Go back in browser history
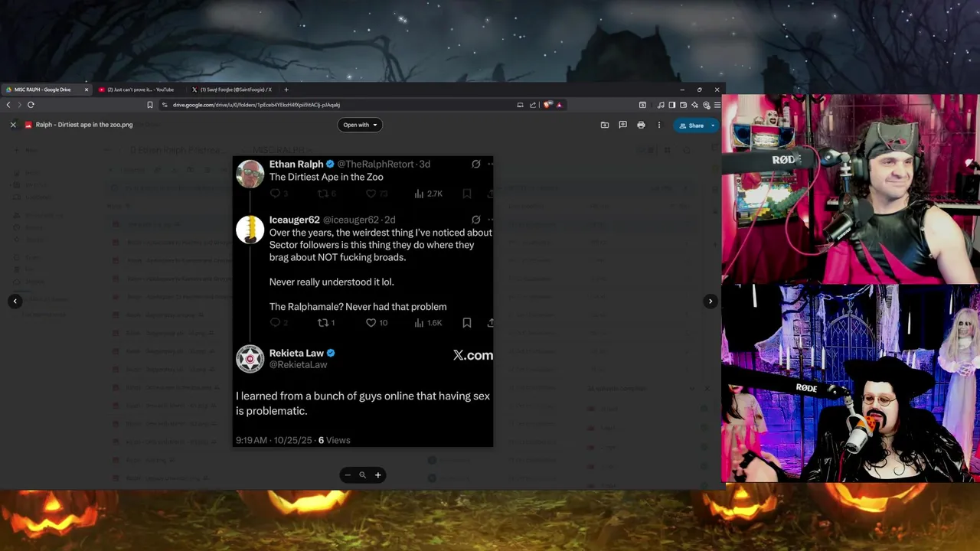 8,105
